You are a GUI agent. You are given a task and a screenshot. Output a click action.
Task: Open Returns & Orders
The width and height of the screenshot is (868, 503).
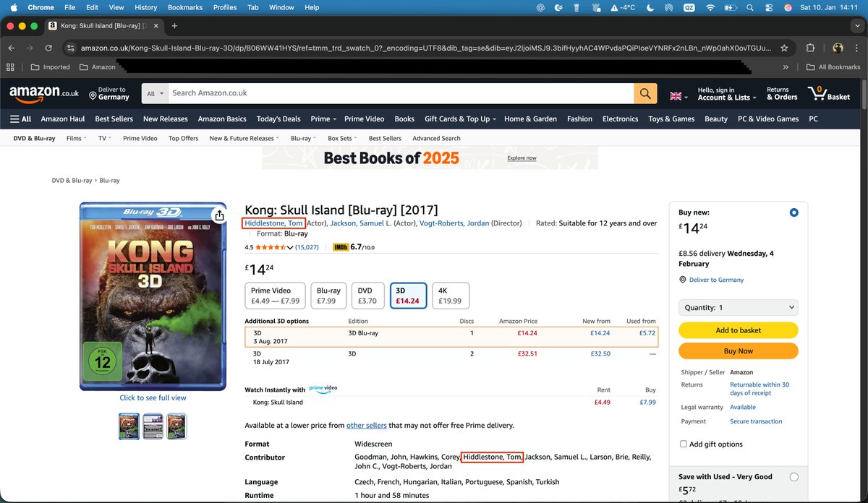782,93
